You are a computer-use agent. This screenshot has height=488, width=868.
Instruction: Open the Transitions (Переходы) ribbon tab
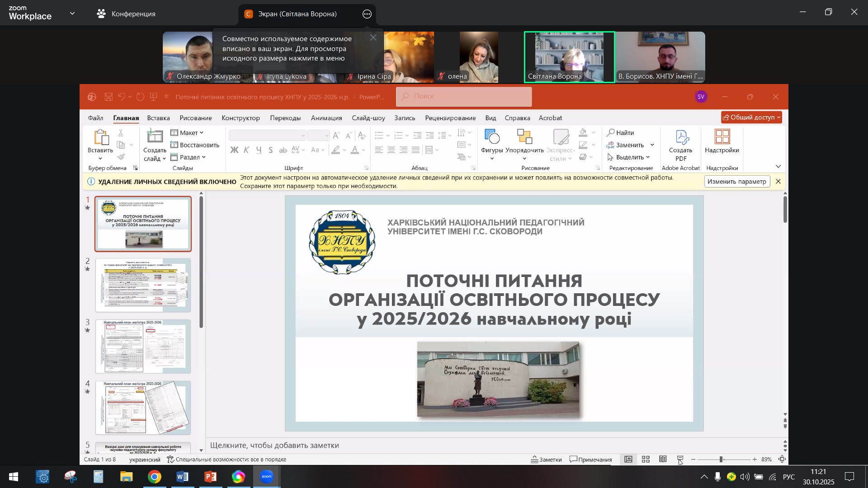click(285, 118)
